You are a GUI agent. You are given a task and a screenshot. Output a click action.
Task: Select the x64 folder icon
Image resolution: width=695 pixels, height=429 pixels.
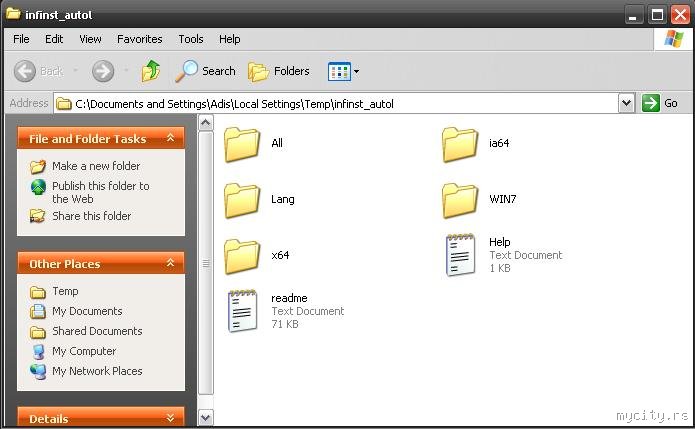pos(242,256)
